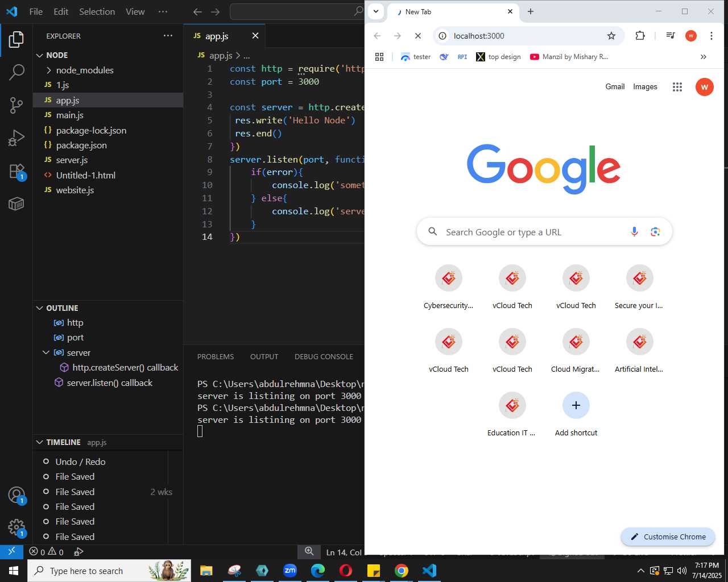This screenshot has height=582, width=728.
Task: Open server.js in the Explorer
Action: pos(108,160)
